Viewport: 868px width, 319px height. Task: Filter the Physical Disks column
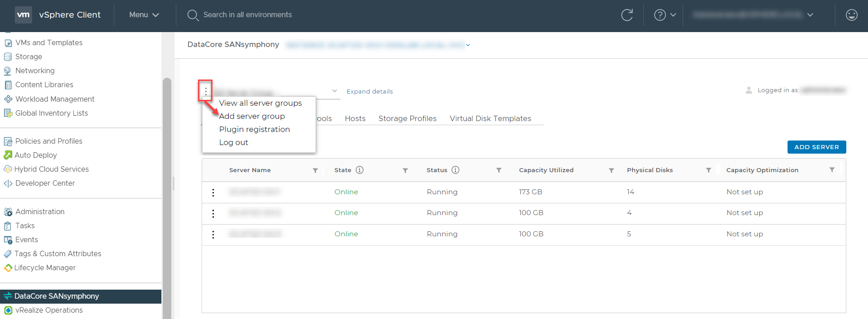click(708, 170)
